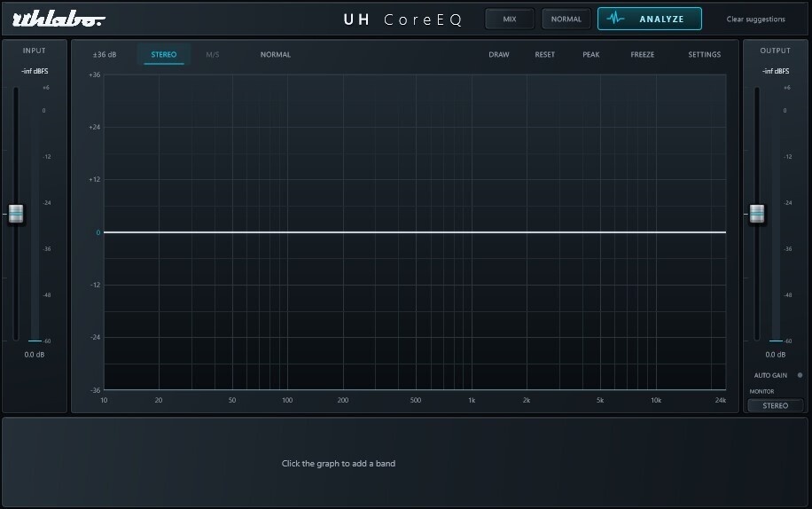812x509 pixels.
Task: Click the 1k frequency axis label
Action: [x=472, y=400]
